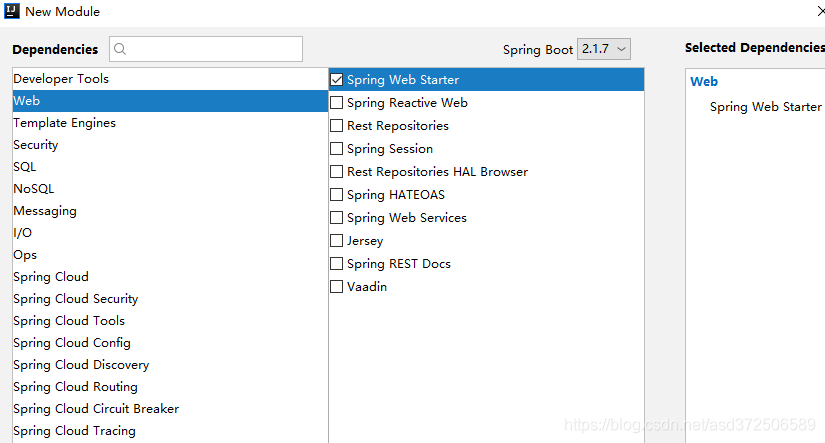Select Spring Cloud Tools category

click(x=170, y=321)
